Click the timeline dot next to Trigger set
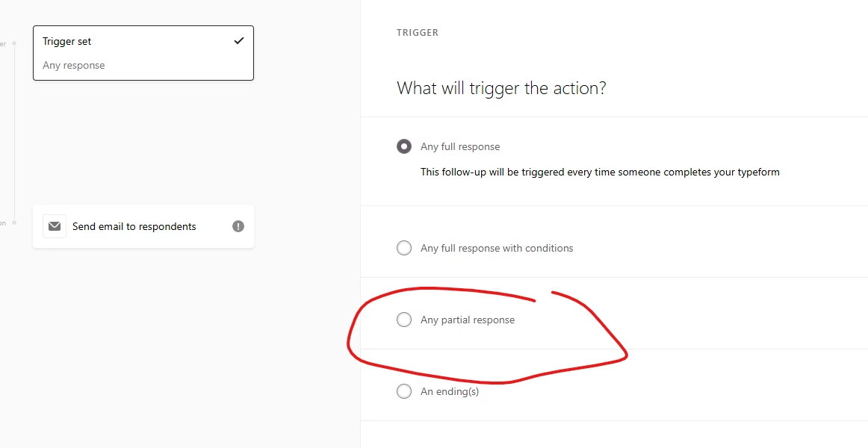 click(x=14, y=44)
